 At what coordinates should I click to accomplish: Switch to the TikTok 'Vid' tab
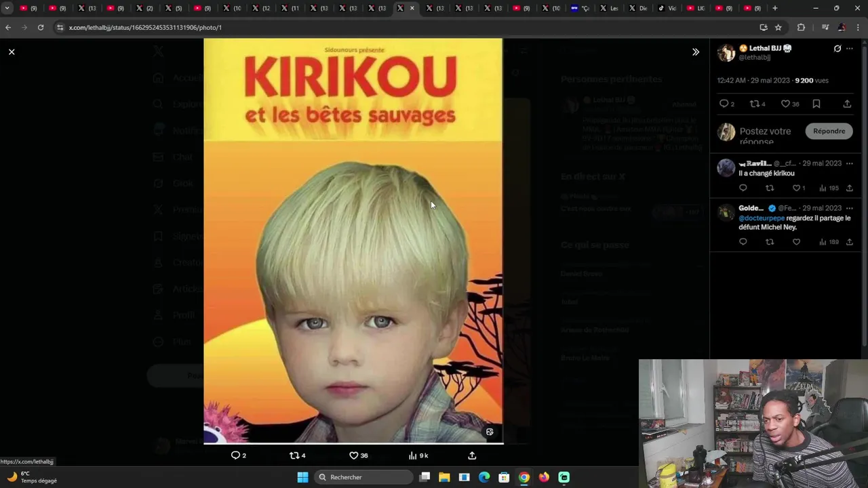667,8
